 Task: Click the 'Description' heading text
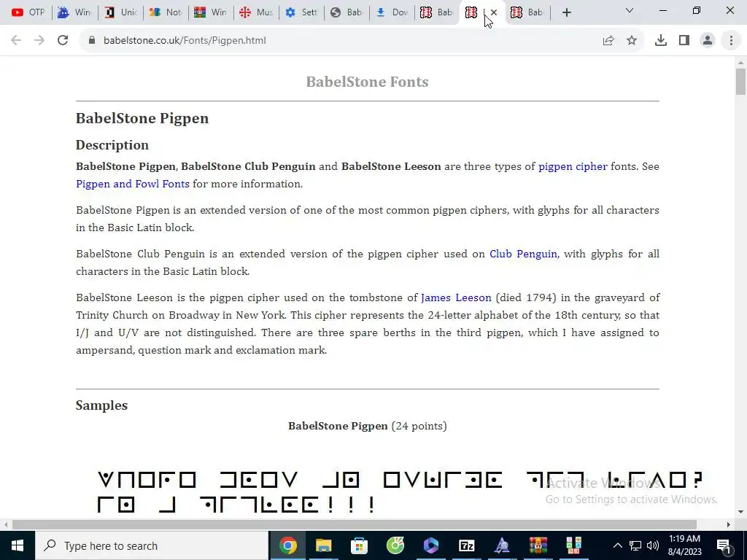coord(112,145)
